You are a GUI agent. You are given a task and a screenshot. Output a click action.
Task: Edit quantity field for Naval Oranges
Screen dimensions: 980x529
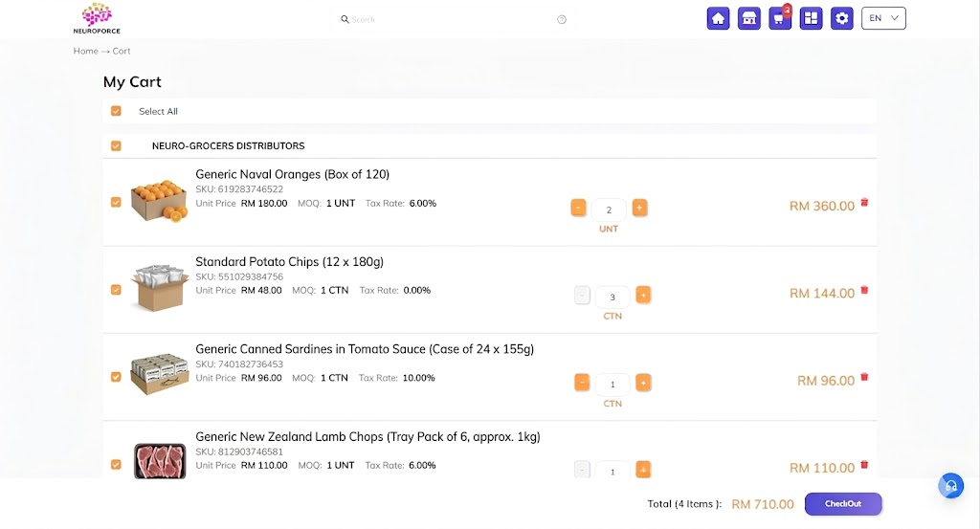point(609,209)
